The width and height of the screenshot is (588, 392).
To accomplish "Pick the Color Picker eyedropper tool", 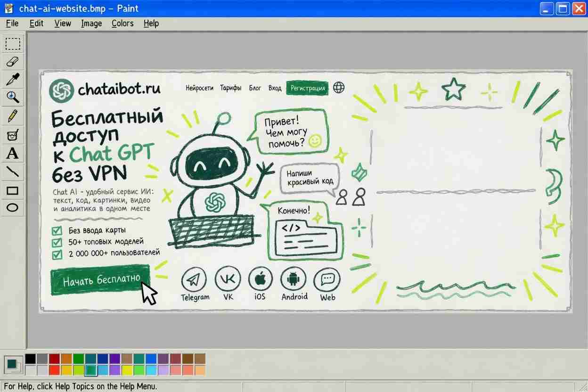I will coord(13,79).
